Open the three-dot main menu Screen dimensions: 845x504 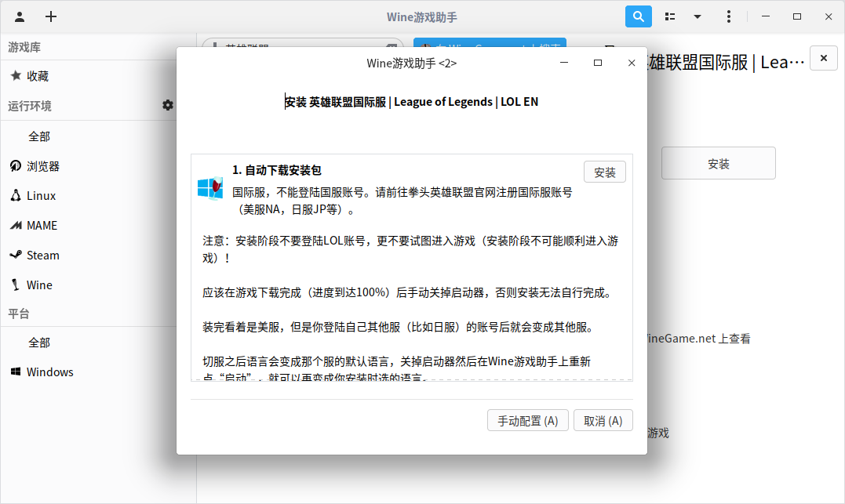729,16
